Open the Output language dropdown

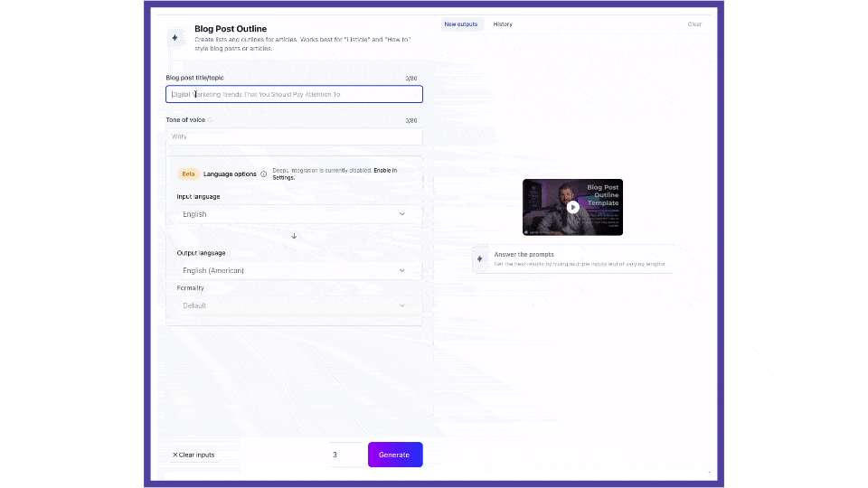(x=294, y=270)
